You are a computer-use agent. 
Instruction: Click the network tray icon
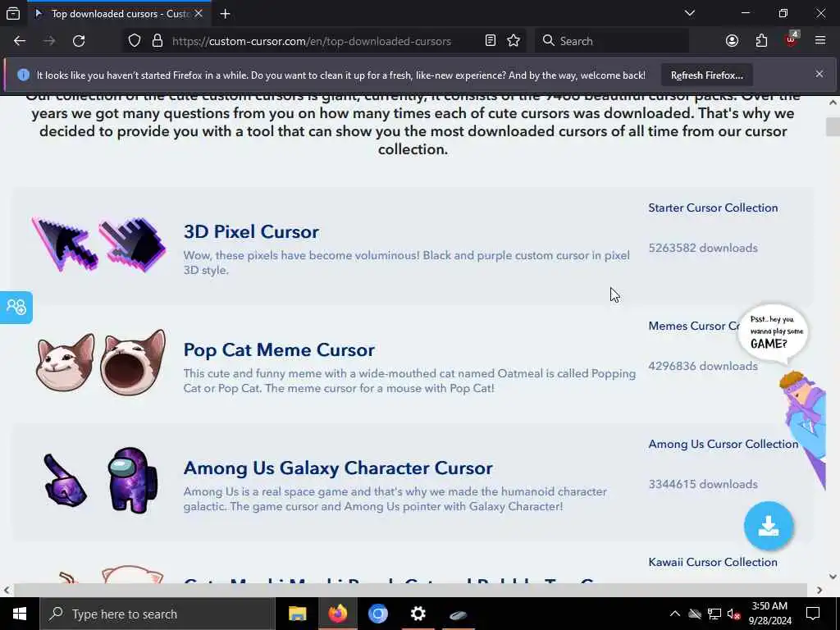pos(714,614)
